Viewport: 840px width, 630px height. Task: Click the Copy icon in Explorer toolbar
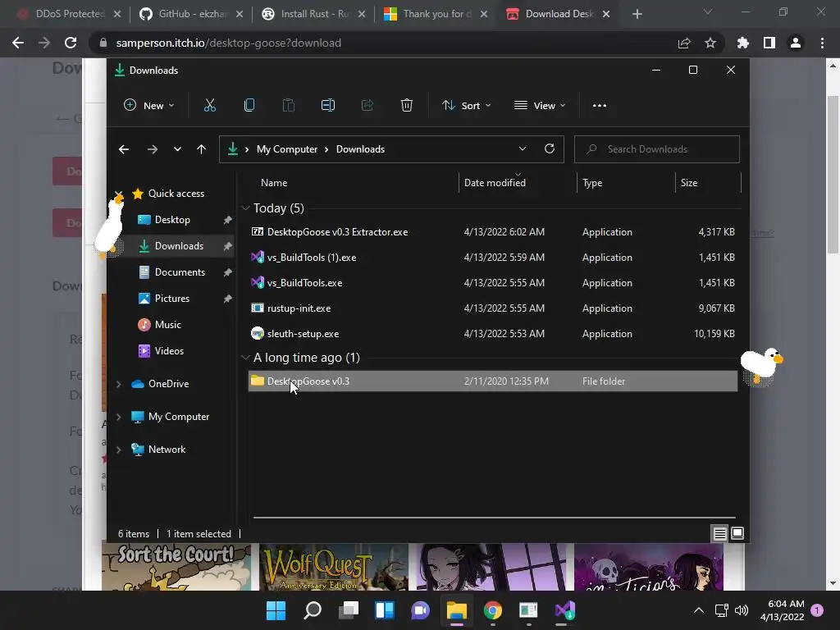[249, 106]
